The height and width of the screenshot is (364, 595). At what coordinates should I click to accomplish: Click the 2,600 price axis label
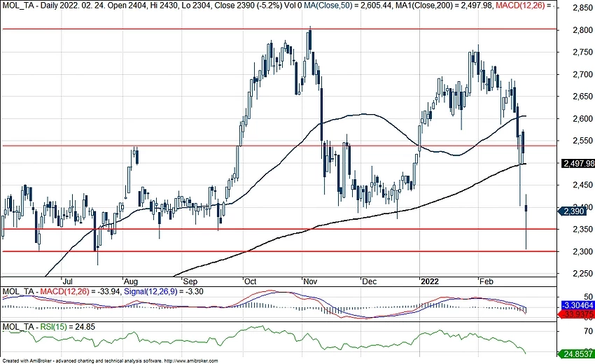click(x=582, y=119)
